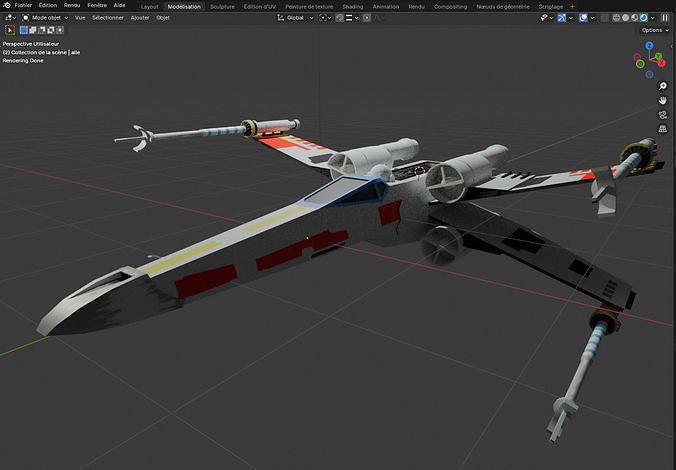Expand the overlays options dropdown arrow
This screenshot has width=676, height=470.
click(592, 18)
